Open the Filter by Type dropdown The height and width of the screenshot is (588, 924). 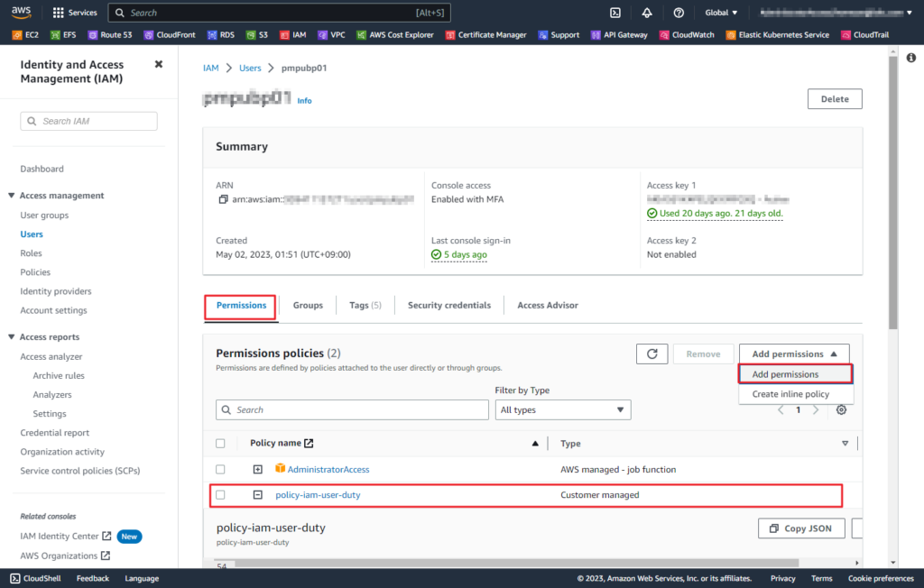563,410
